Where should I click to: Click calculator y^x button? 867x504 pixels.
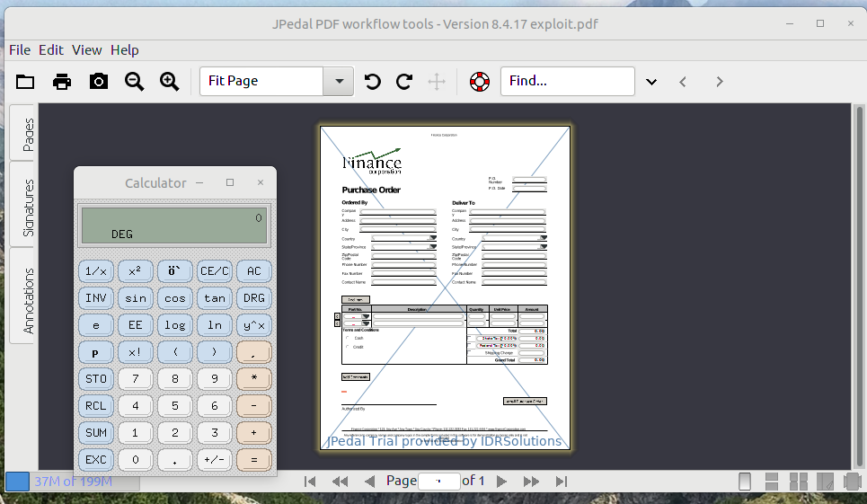click(253, 325)
